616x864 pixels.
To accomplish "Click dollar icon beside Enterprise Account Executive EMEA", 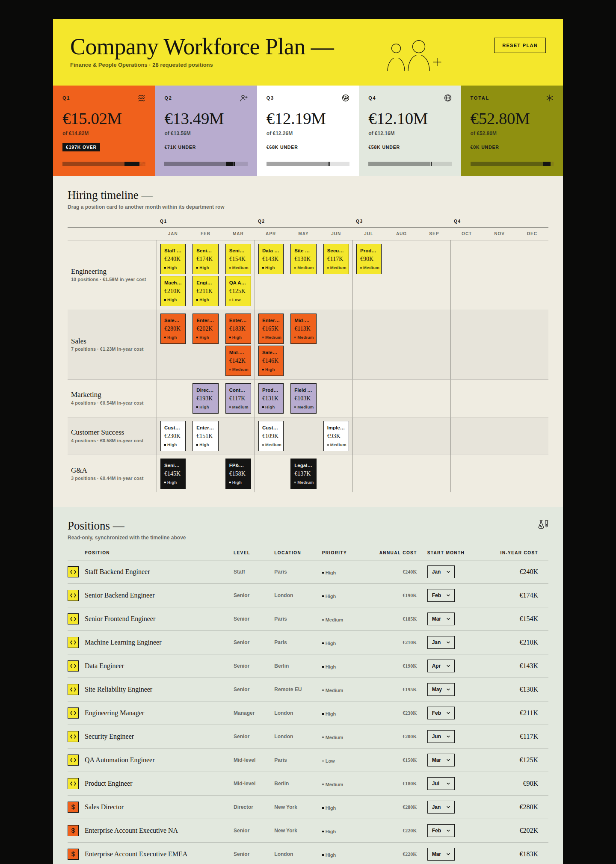I will (x=73, y=854).
